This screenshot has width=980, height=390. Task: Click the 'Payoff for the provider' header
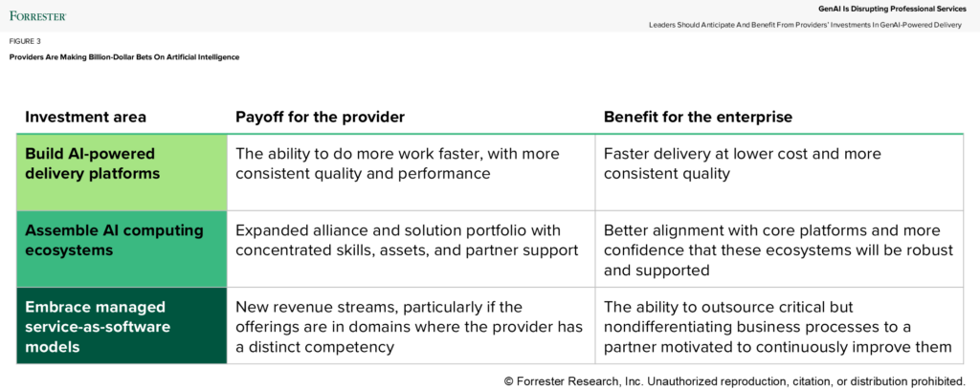click(320, 117)
